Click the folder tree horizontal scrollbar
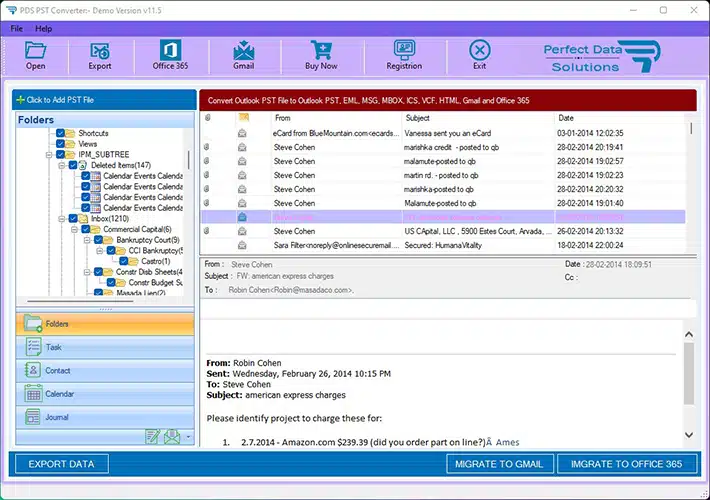Viewport: 710px width, 500px height. (80, 301)
